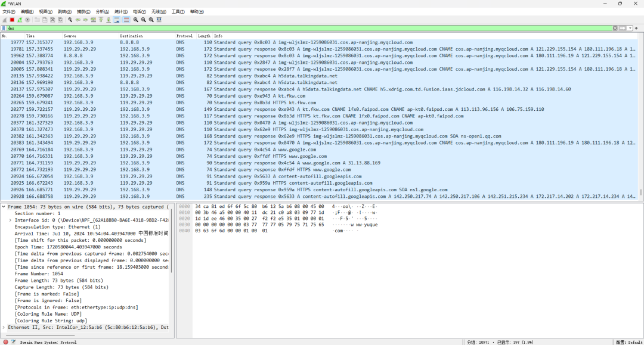Collapse the Frame 1054 tree node
This screenshot has height=345, width=644.
pos(4,207)
